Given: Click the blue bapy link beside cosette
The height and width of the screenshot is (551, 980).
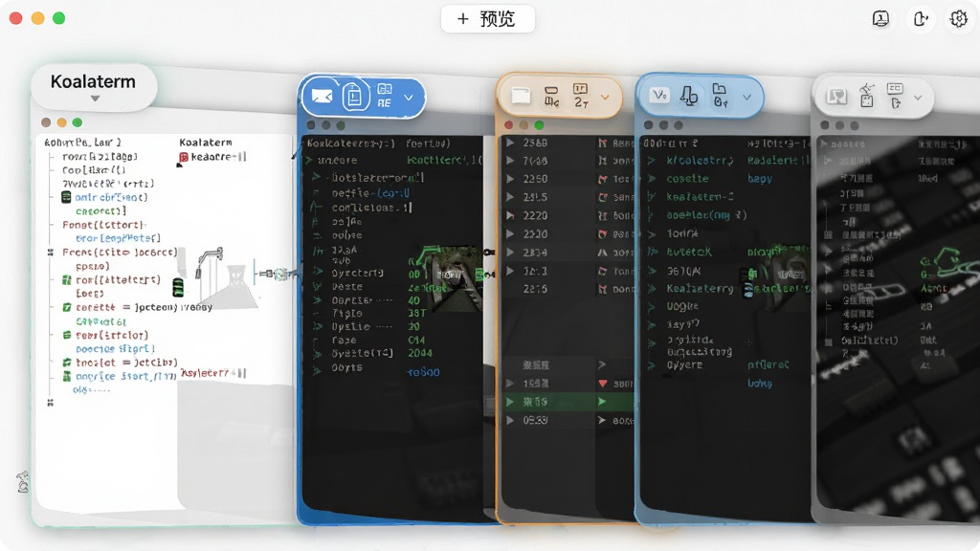Looking at the screenshot, I should pos(760,179).
